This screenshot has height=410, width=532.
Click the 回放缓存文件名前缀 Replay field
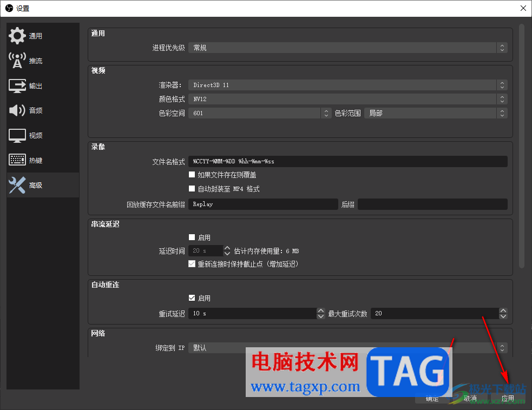tap(263, 204)
